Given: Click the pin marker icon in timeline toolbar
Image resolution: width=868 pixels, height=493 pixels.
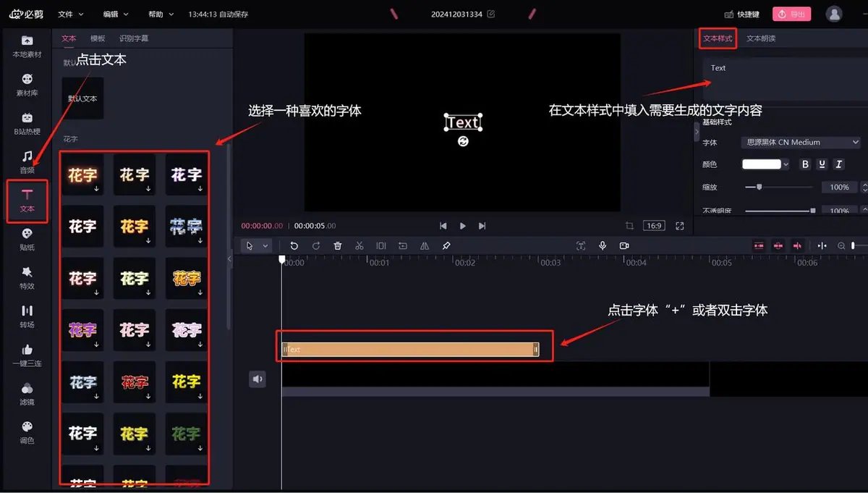Looking at the screenshot, I should pos(446,246).
